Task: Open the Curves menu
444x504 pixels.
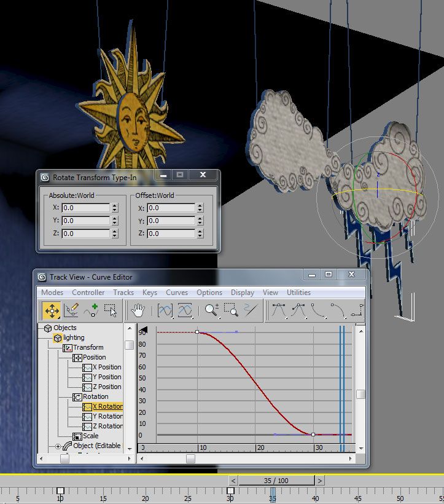Action: click(x=177, y=293)
